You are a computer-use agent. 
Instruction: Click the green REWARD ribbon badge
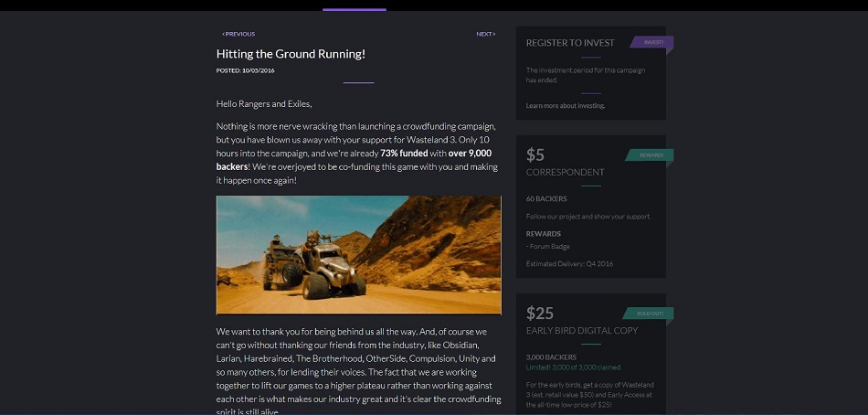pos(651,155)
